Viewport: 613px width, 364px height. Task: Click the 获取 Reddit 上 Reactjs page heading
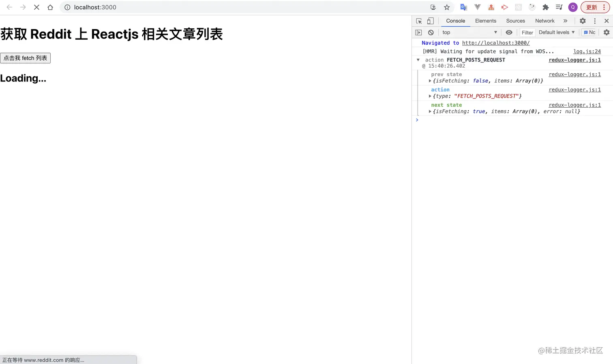(111, 34)
